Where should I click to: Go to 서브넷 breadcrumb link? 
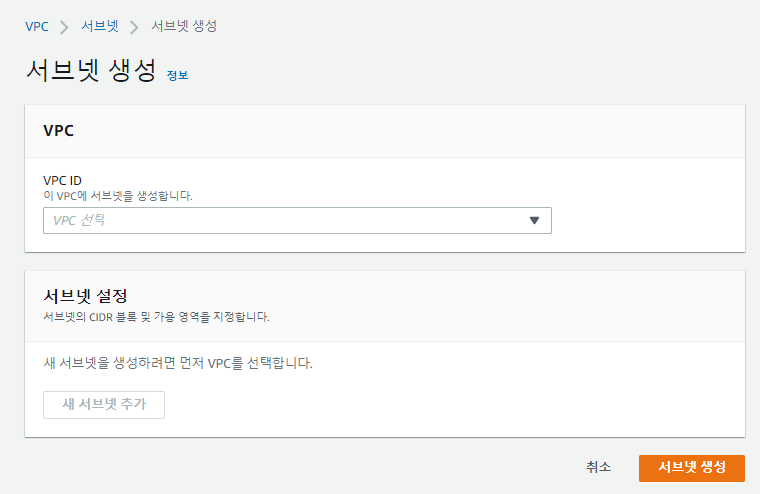click(x=99, y=26)
